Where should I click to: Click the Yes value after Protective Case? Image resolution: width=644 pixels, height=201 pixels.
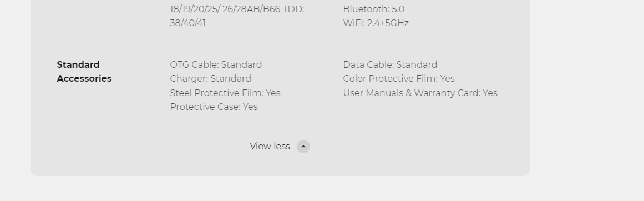tap(250, 107)
